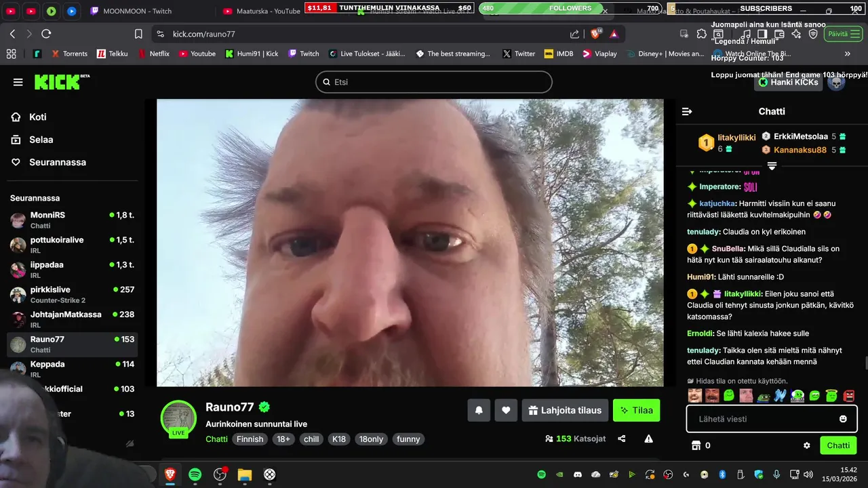Screen dimensions: 868x488
Task: Open IMDB bookmark
Action: click(559, 54)
